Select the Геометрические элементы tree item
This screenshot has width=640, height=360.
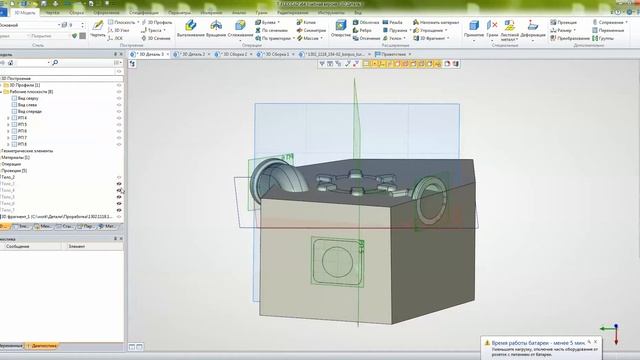(x=27, y=151)
